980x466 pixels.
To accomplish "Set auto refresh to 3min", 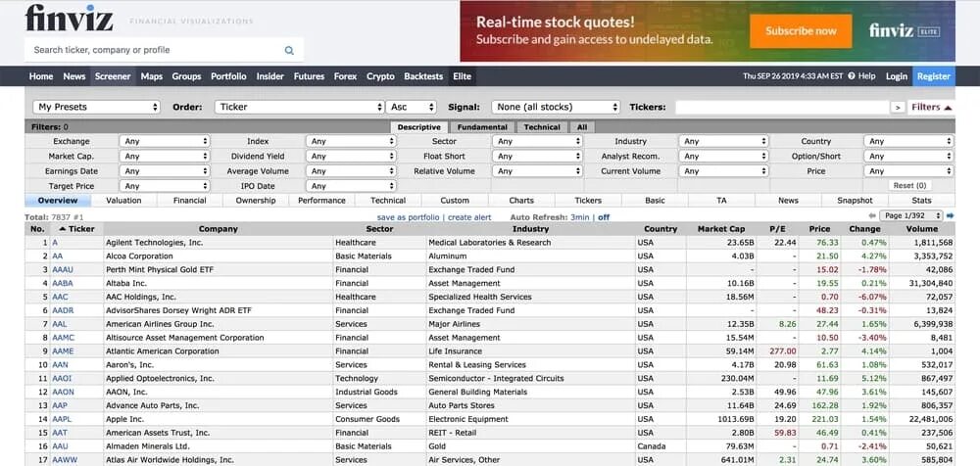I will (x=579, y=217).
